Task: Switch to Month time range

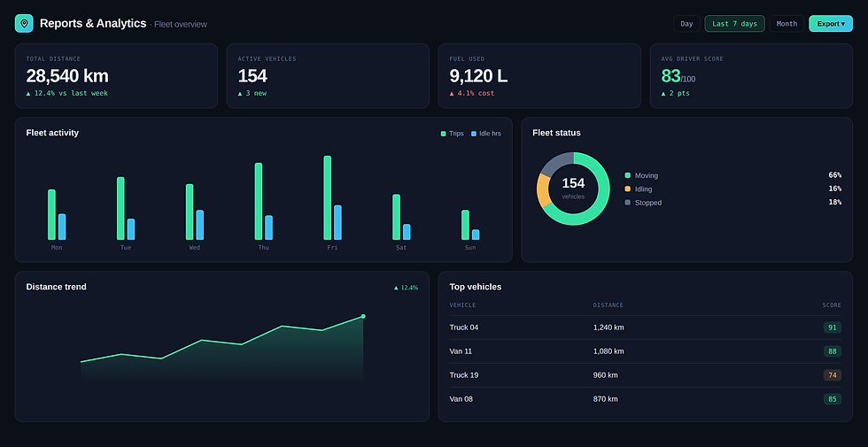Action: pyautogui.click(x=787, y=24)
